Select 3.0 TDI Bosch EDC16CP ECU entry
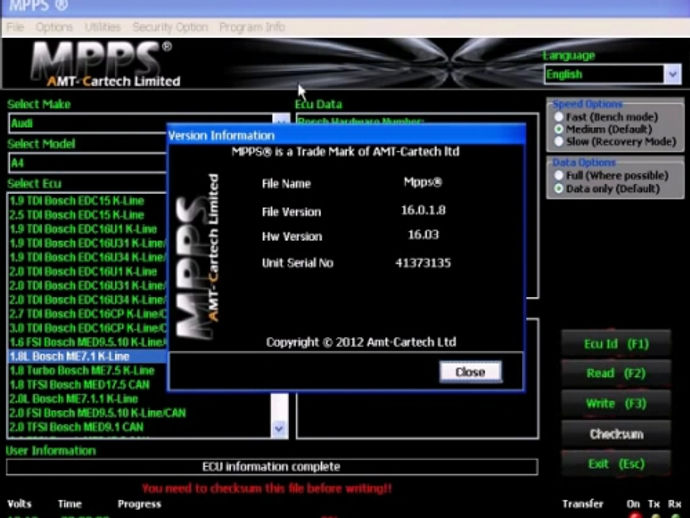The width and height of the screenshot is (690, 518). 88,328
